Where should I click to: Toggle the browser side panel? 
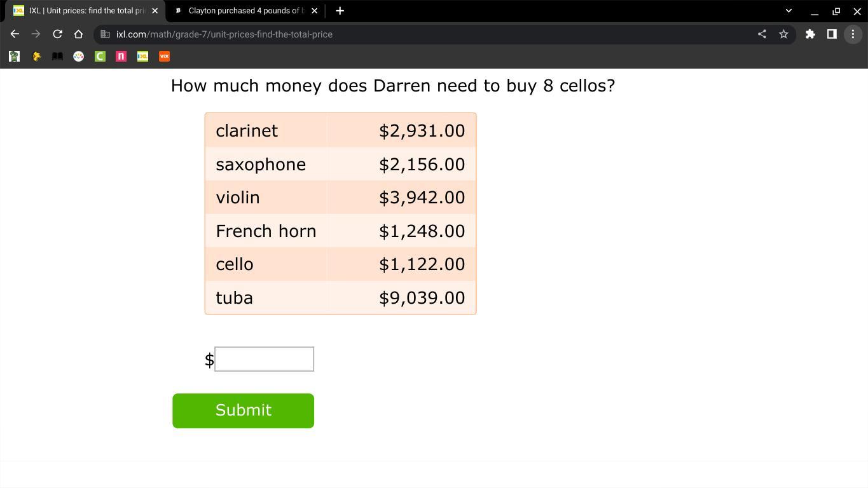832,34
